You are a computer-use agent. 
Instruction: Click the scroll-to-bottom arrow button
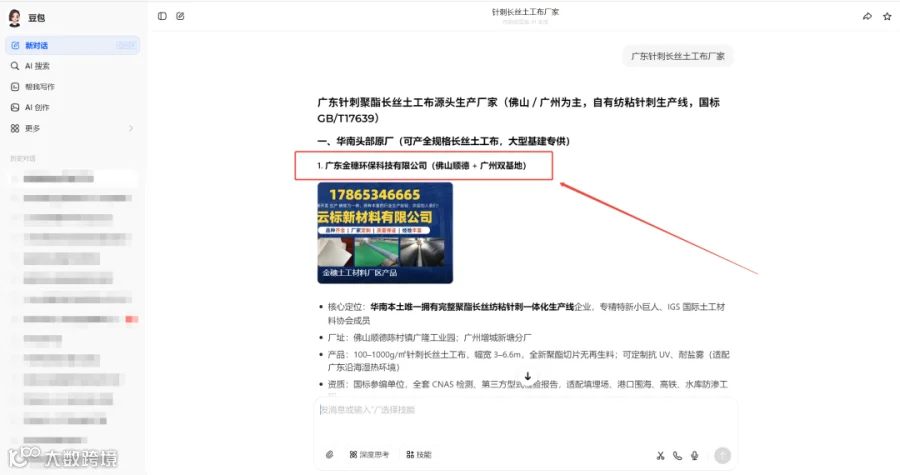[527, 376]
